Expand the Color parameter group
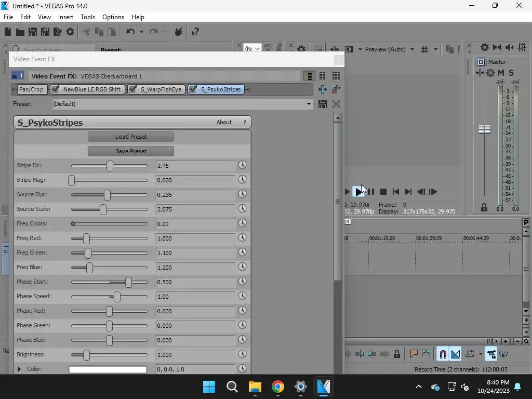The image size is (532, 399). coord(19,369)
